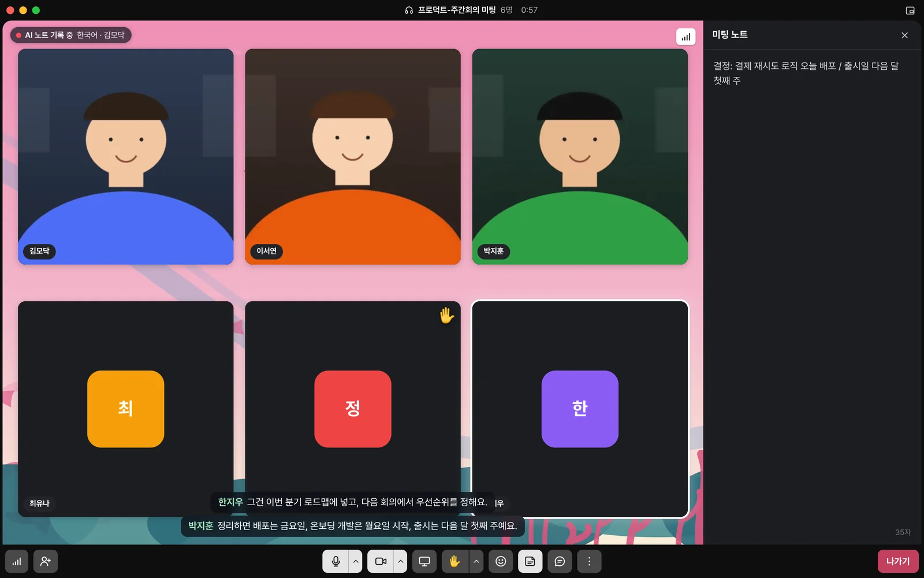This screenshot has width=924, height=578.
Task: Start screen sharing
Action: coord(424,561)
